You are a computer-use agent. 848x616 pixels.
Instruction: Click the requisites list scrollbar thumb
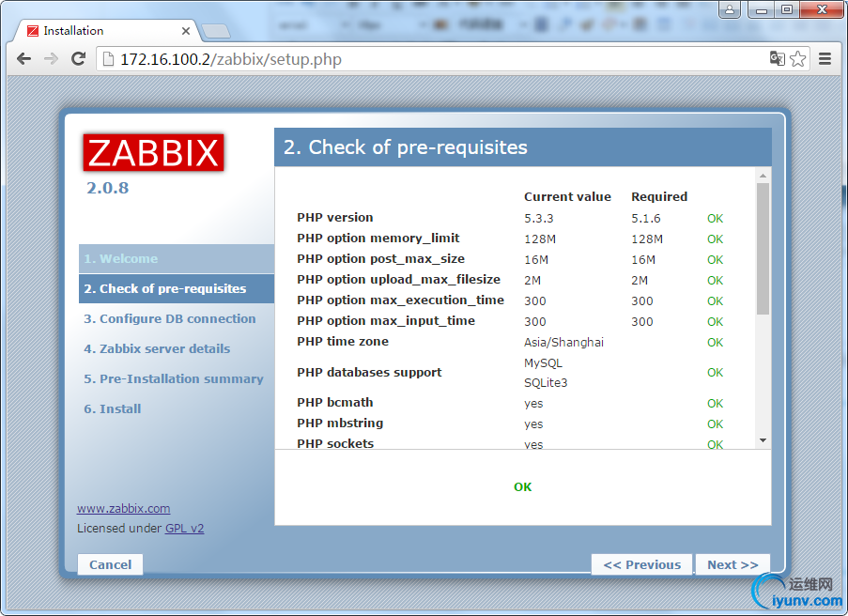(763, 249)
